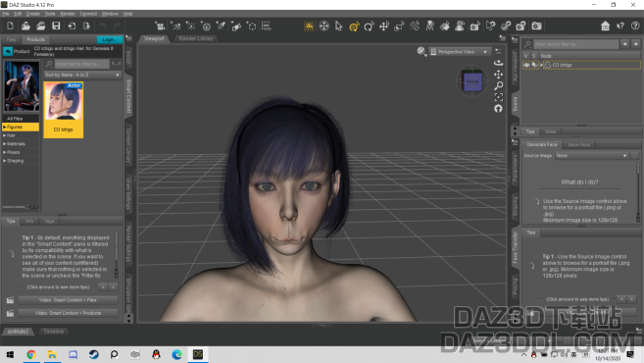
Task: Select the Translate move tool
Action: point(384,26)
